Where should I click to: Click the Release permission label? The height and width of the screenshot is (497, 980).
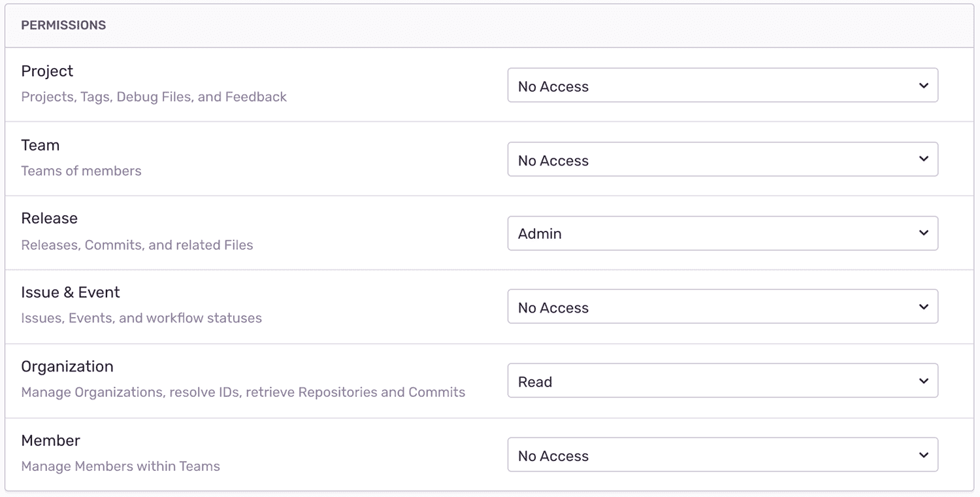click(50, 218)
